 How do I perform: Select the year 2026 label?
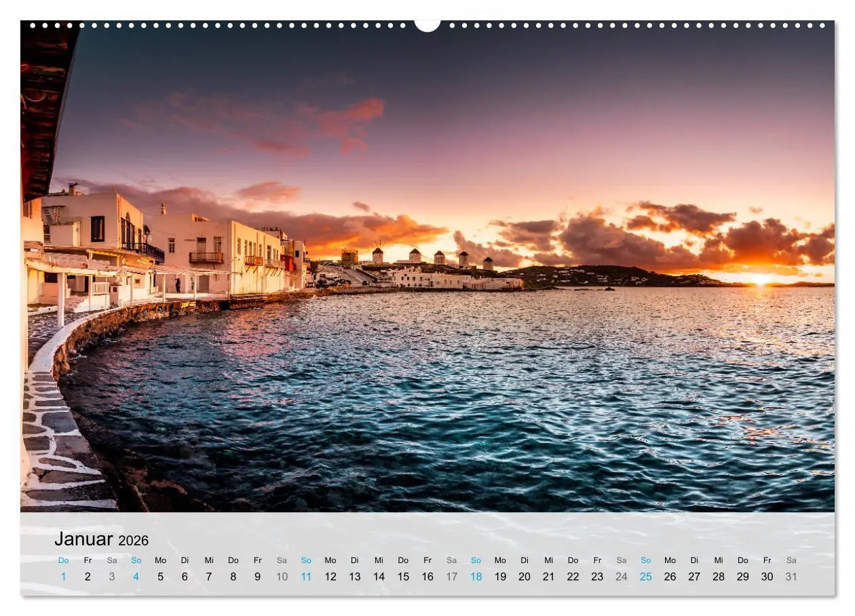pos(133,539)
